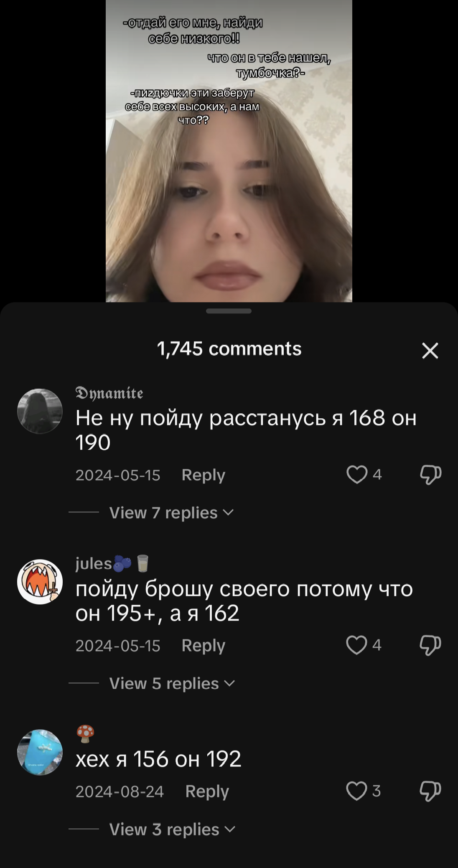Grab the comments sheet drag handle

click(229, 311)
